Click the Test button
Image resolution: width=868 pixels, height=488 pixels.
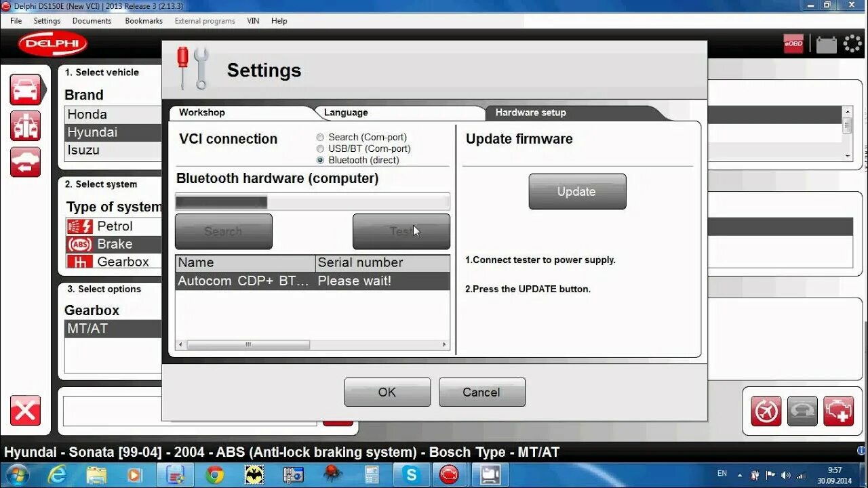[x=401, y=232]
